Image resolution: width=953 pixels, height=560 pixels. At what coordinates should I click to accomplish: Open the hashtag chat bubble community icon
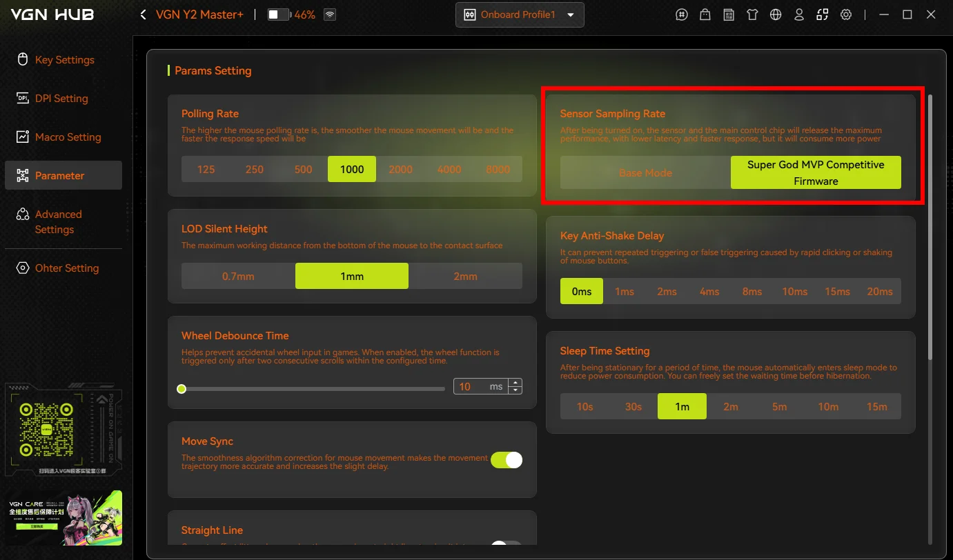point(682,14)
